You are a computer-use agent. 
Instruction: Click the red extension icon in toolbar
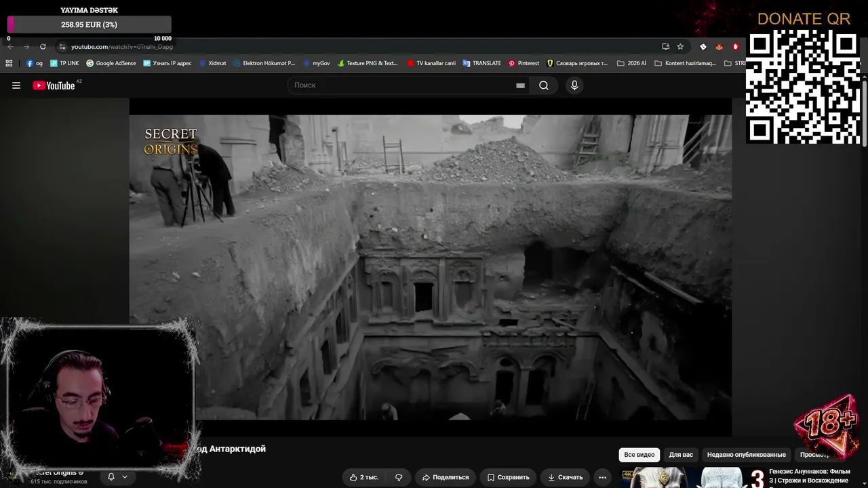point(736,47)
